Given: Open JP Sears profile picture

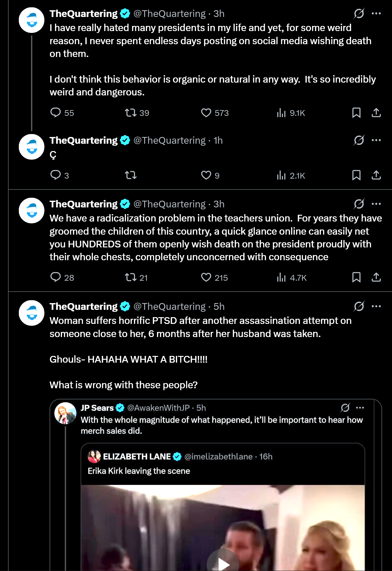Looking at the screenshot, I should (66, 413).
